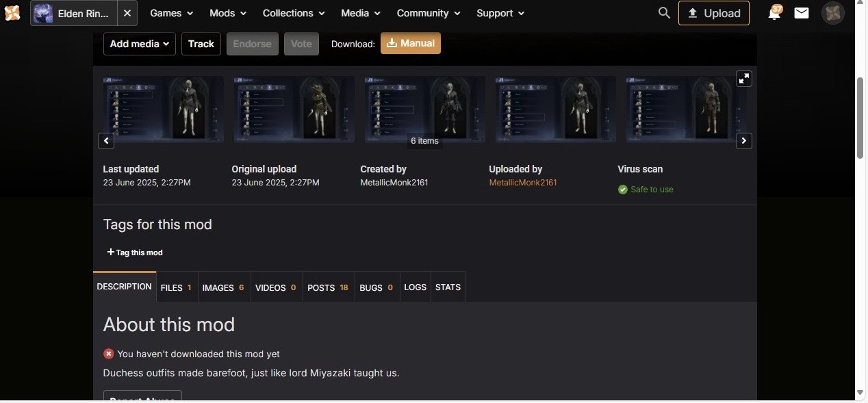
Task: Open notifications bell icon
Action: point(774,13)
